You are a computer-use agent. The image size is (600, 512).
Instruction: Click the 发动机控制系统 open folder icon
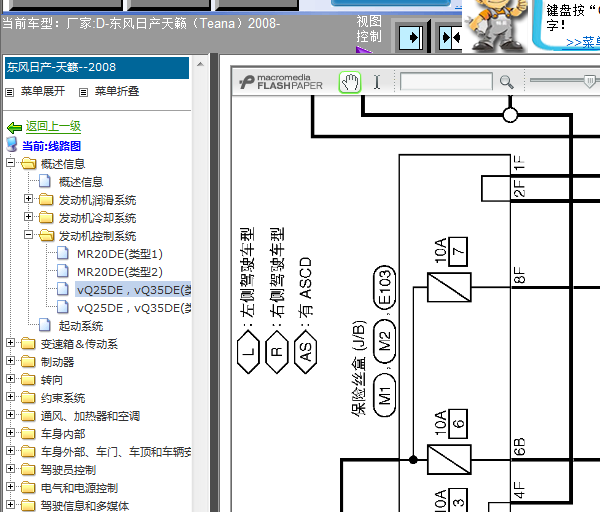point(46,235)
